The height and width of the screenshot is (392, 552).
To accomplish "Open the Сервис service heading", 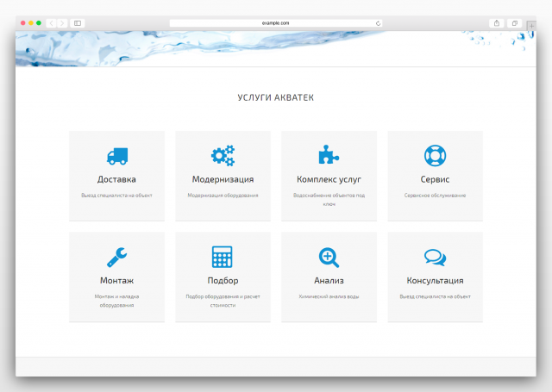I will click(x=435, y=179).
